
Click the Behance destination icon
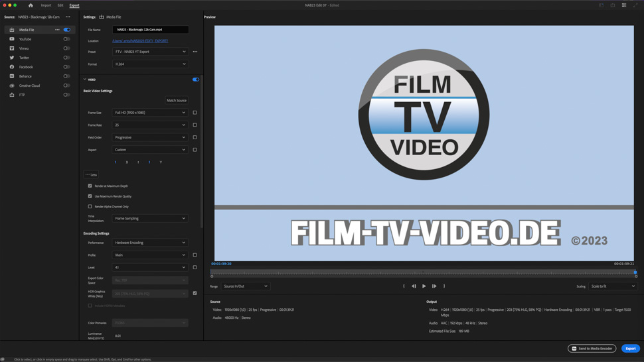click(x=12, y=76)
